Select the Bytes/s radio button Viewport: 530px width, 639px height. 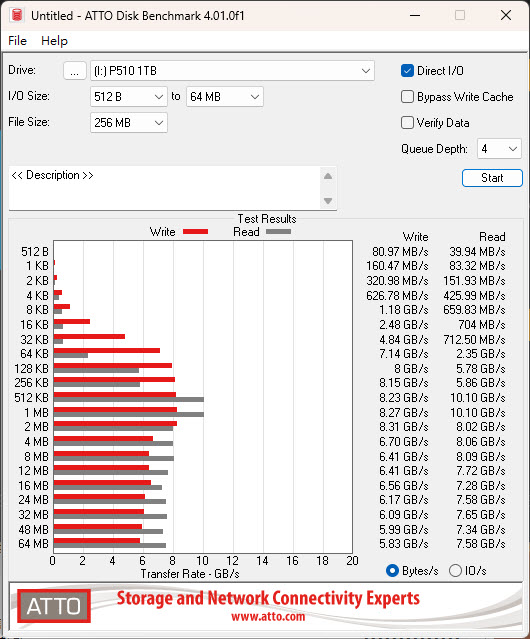pyautogui.click(x=392, y=571)
